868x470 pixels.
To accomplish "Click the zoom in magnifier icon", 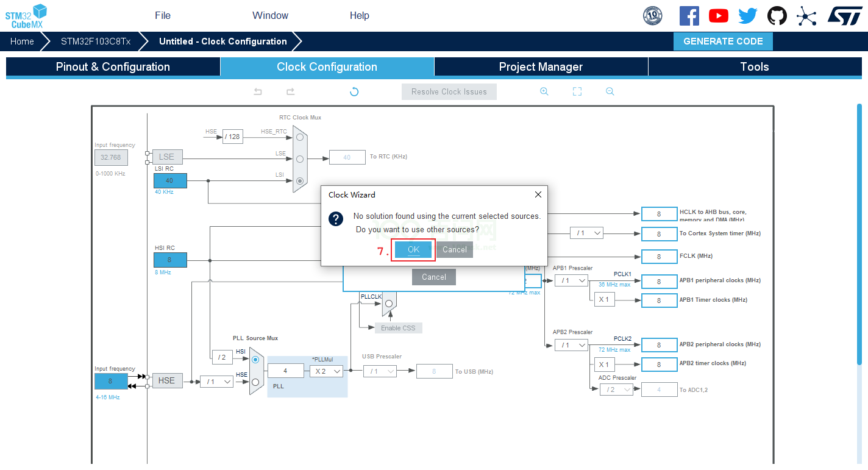I will [544, 91].
